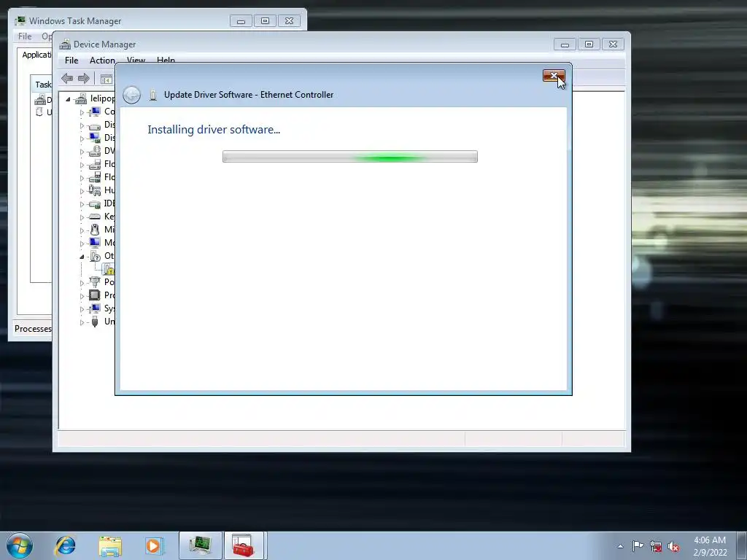Open the Device Manager Action menu

tap(102, 61)
